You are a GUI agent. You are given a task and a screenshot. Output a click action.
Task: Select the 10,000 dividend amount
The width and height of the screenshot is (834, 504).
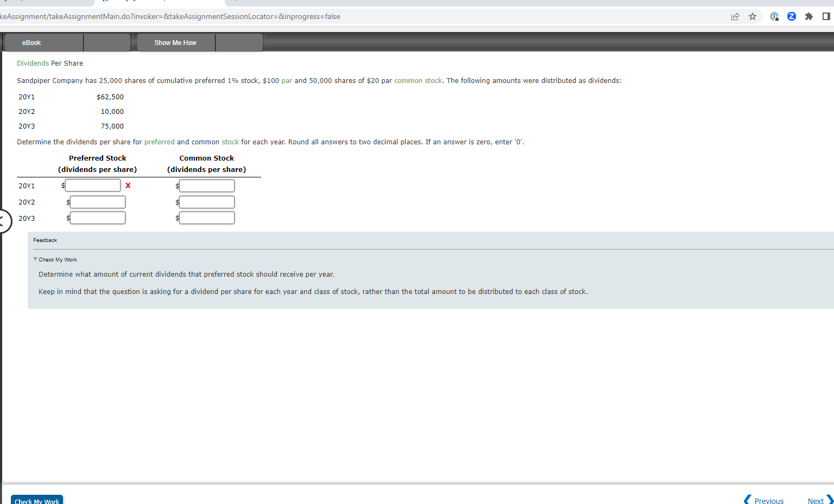tap(112, 111)
